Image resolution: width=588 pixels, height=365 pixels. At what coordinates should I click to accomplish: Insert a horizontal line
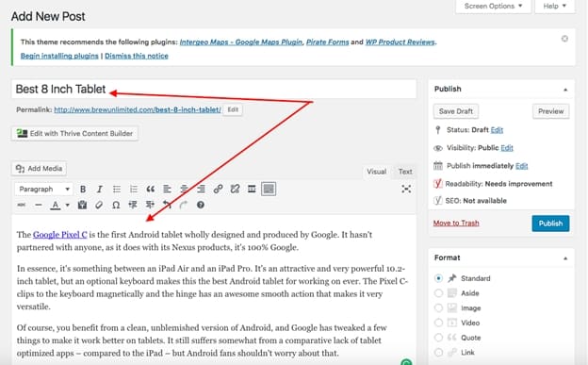39,205
